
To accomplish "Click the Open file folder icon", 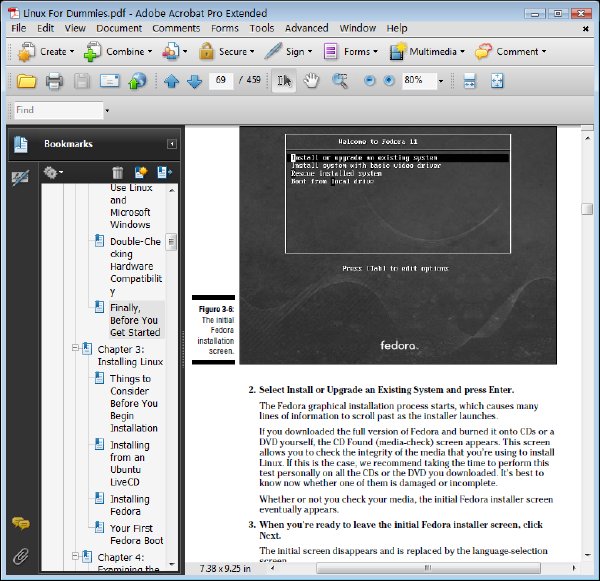I will point(26,81).
